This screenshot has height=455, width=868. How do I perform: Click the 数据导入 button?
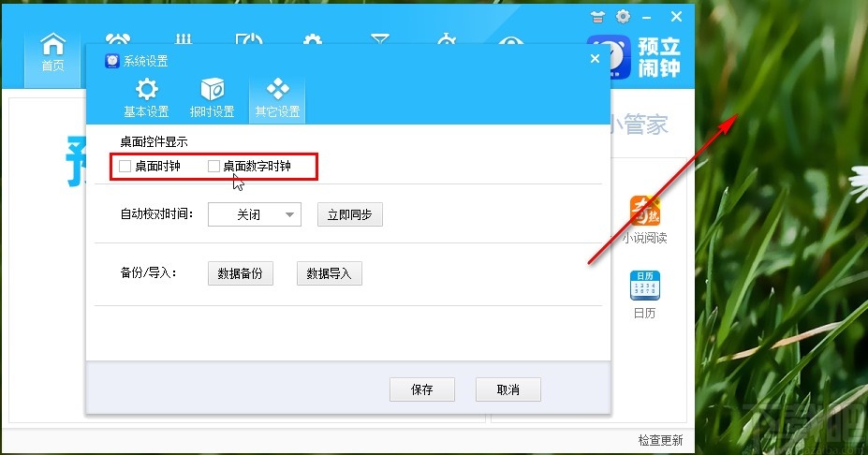tap(330, 273)
